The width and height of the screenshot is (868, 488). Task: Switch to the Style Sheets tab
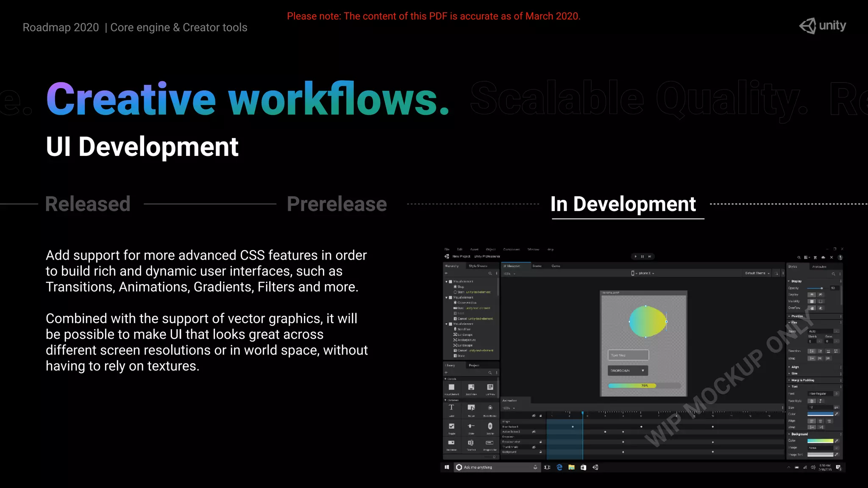[478, 266]
